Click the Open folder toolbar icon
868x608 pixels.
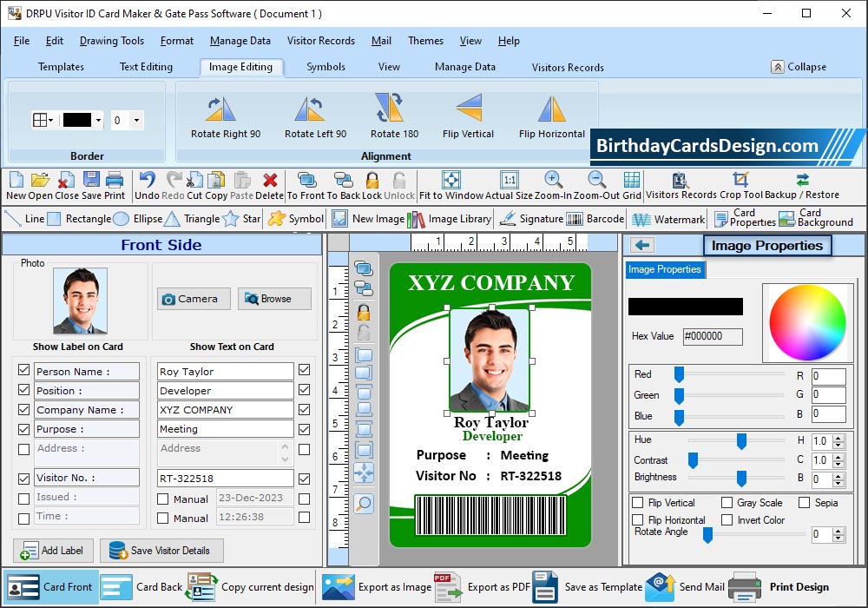[x=40, y=180]
